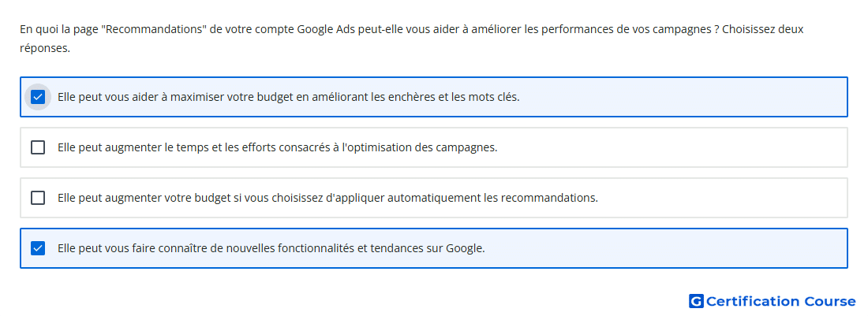Click the words 'Google Ads' in the question
This screenshot has width=868, height=316.
click(x=325, y=29)
